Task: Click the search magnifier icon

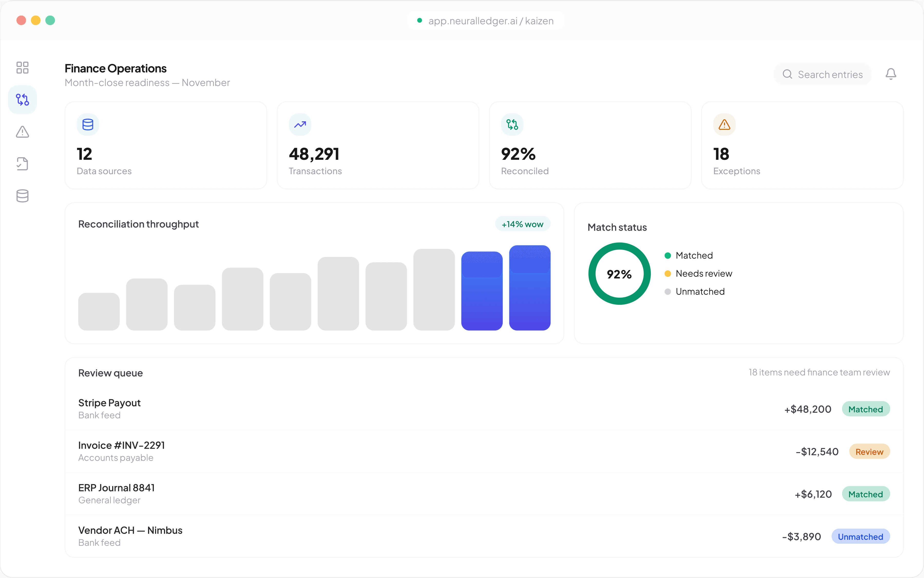Action: point(787,74)
